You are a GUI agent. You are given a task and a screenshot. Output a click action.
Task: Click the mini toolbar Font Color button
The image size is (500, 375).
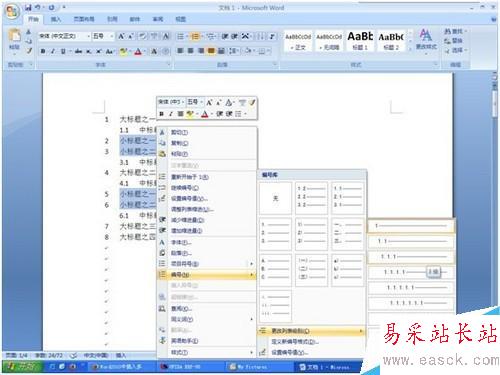[x=205, y=114]
